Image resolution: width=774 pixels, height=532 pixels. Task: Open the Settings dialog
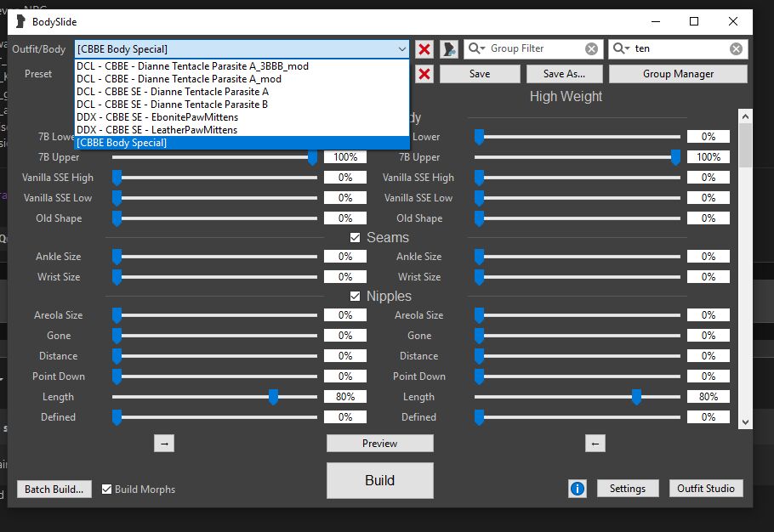tap(628, 488)
